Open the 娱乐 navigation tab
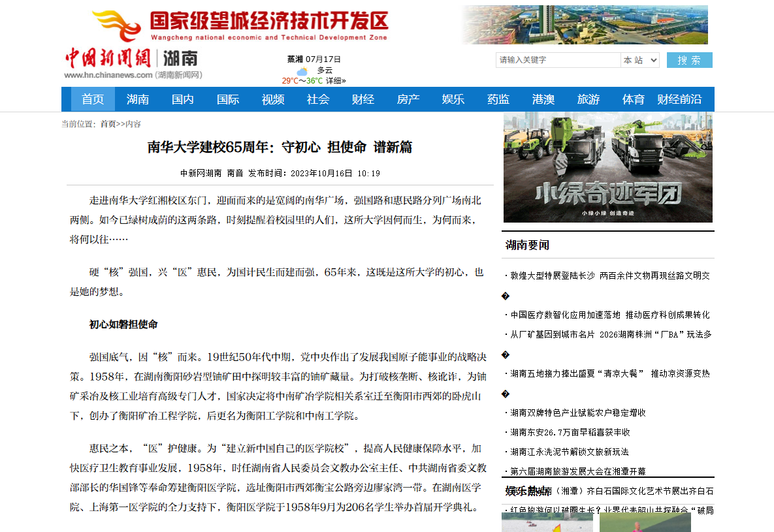Image resolution: width=774 pixels, height=532 pixels. click(x=453, y=99)
